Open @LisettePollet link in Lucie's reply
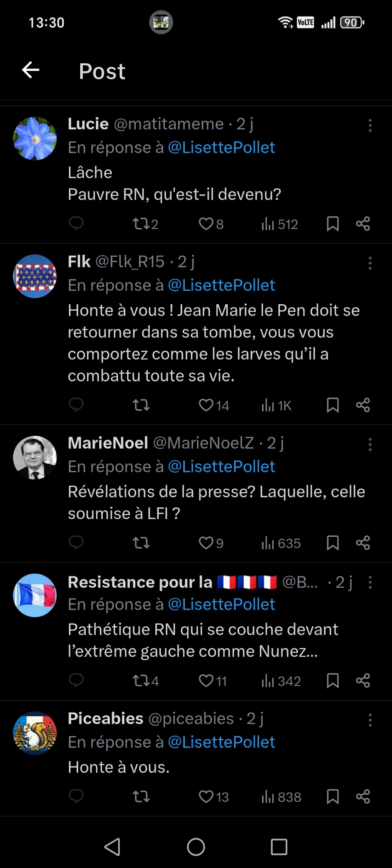The height and width of the screenshot is (868, 392). (x=221, y=148)
